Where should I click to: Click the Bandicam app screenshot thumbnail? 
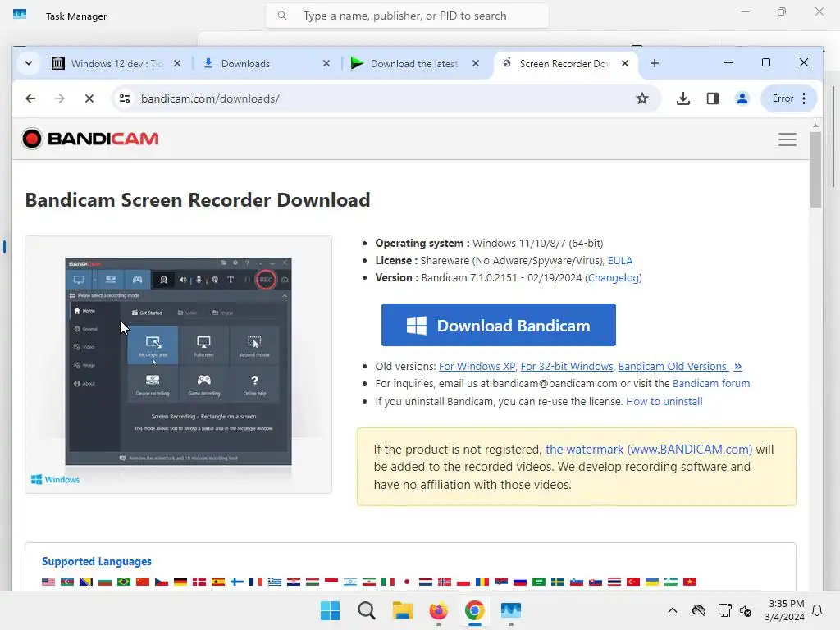pyautogui.click(x=178, y=361)
